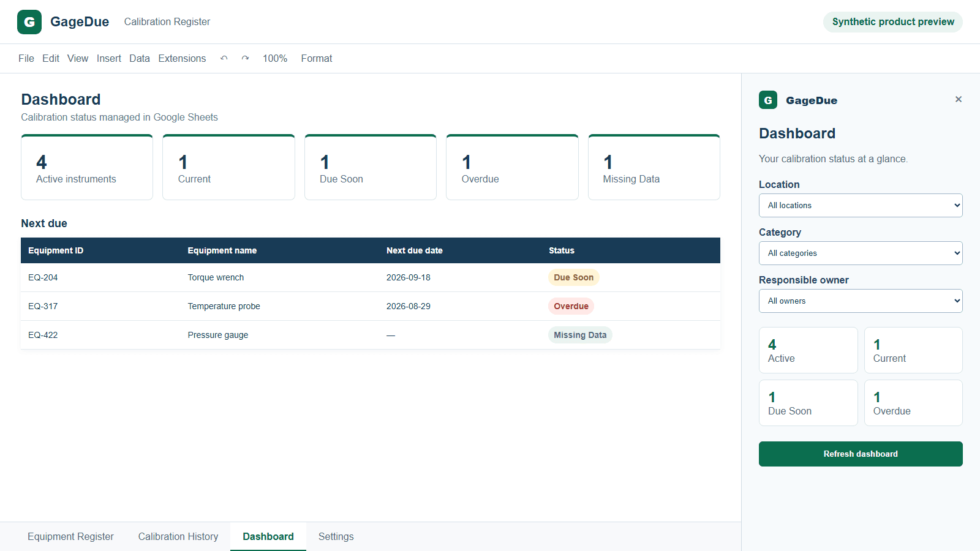Click the Active instruments summary card

pos(87,167)
